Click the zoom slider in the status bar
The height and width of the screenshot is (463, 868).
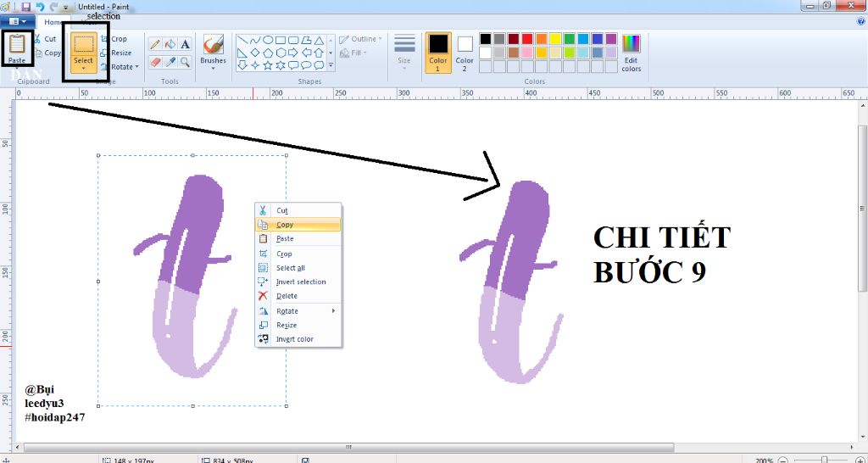(825, 460)
